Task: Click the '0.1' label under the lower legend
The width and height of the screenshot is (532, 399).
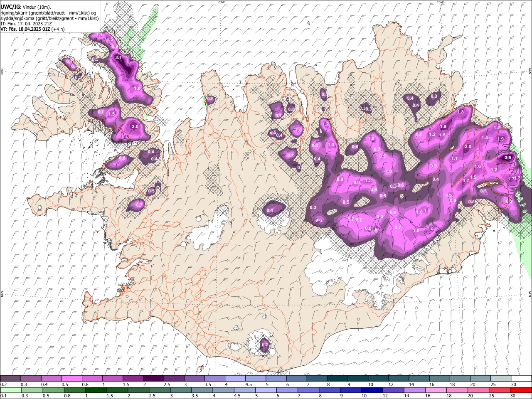Action: point(4,396)
